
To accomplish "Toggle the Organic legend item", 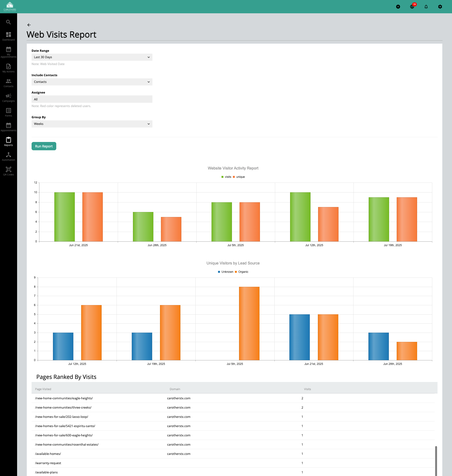I will pyautogui.click(x=241, y=272).
